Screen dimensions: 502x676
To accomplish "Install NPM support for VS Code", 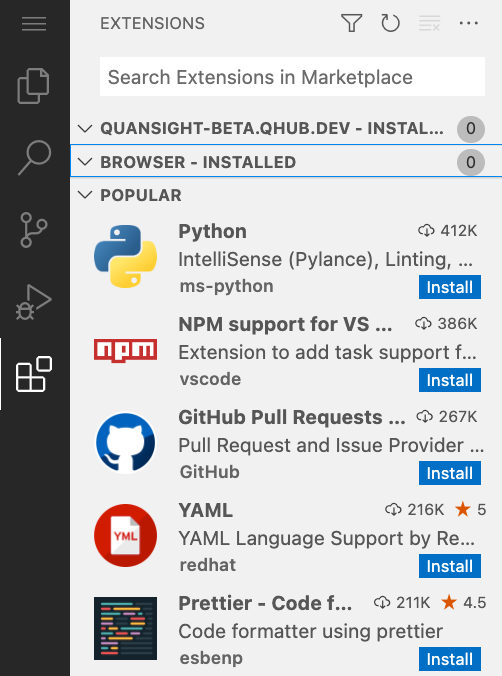I will 450,380.
